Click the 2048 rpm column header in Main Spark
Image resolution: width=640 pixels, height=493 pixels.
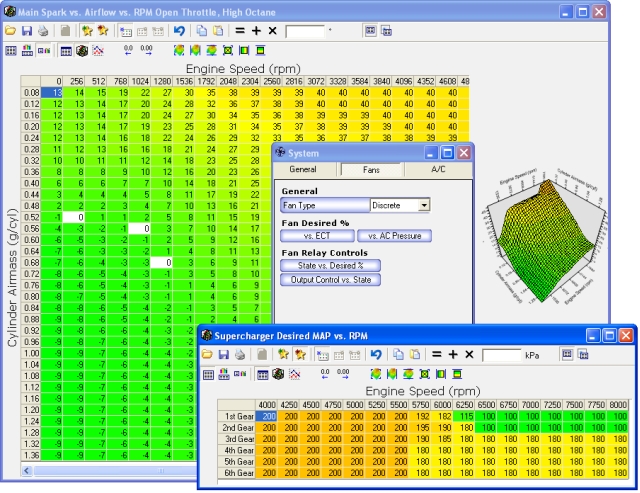228,81
